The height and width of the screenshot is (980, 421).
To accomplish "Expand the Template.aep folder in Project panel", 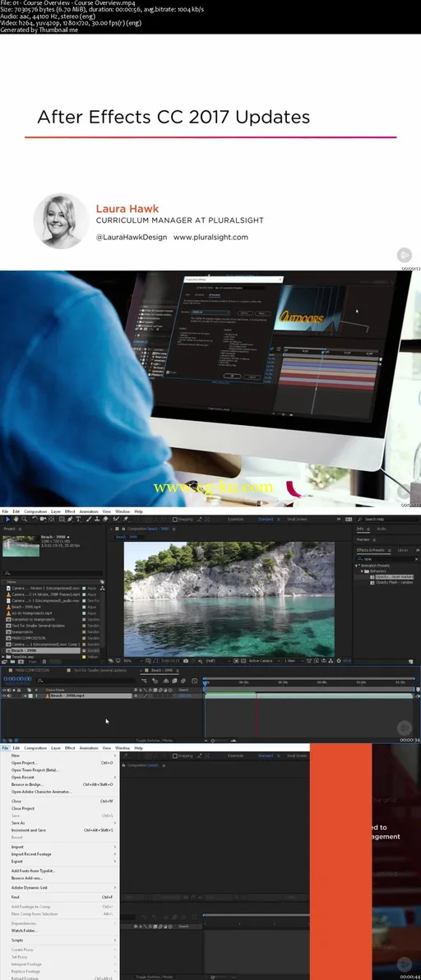I will [x=2, y=657].
